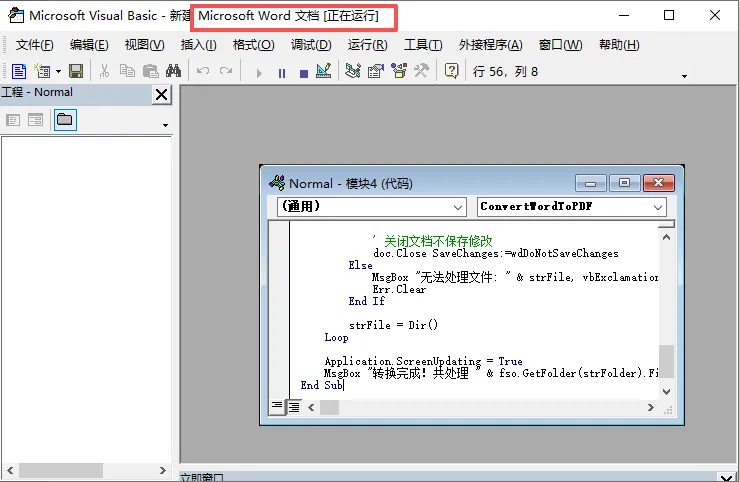This screenshot has width=740, height=482.
Task: Click the code window horizontal scrollbar thumb
Action: [329, 407]
